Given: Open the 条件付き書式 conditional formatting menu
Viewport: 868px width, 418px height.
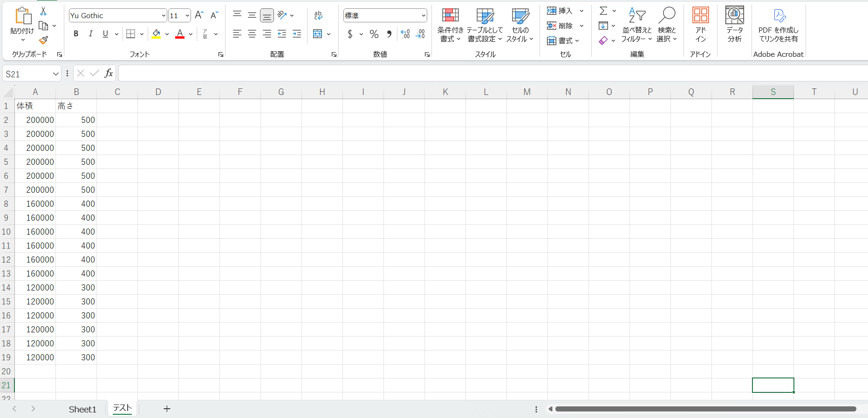Looking at the screenshot, I should (450, 25).
